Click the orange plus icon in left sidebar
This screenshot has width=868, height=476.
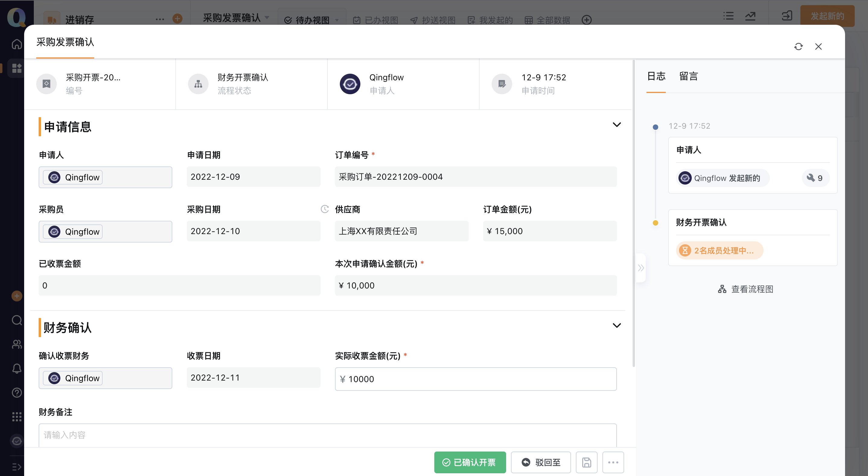[17, 296]
